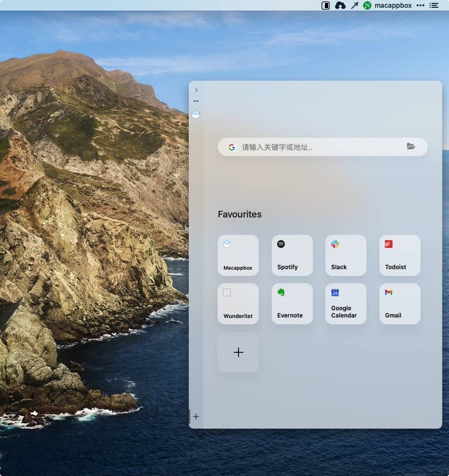This screenshot has height=476, width=449.
Task: Open the Todoist favourite tile
Action: [x=400, y=255]
